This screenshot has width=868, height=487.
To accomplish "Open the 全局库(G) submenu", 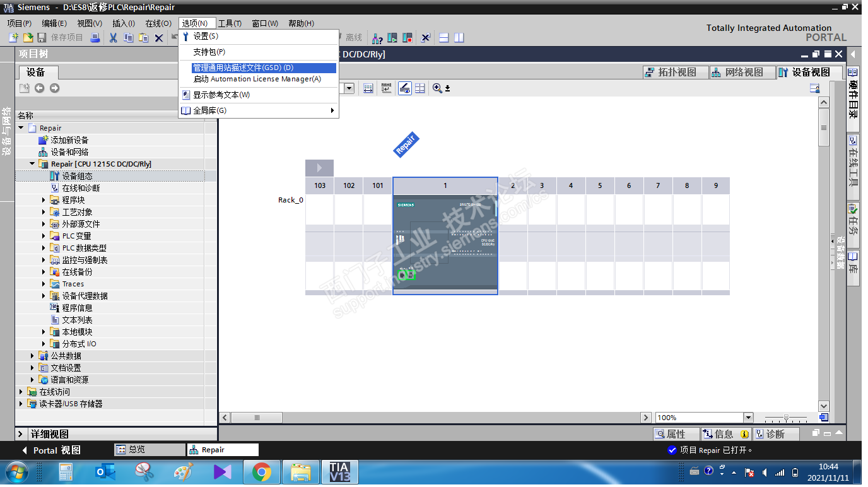I will click(259, 110).
